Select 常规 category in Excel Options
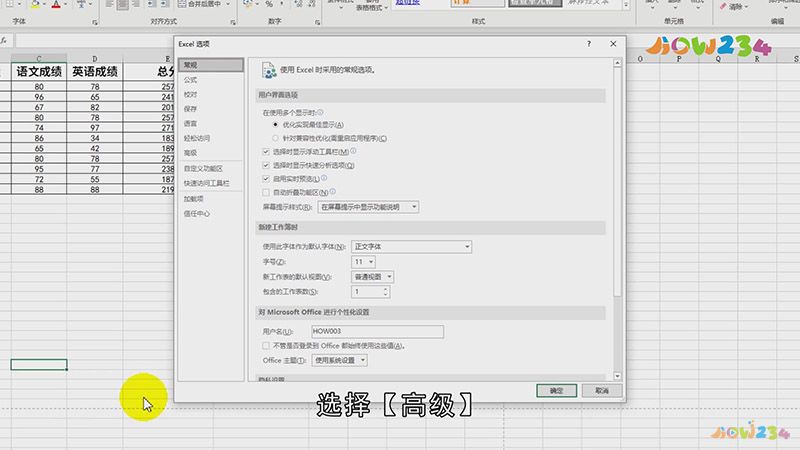800x450 pixels. coord(211,65)
